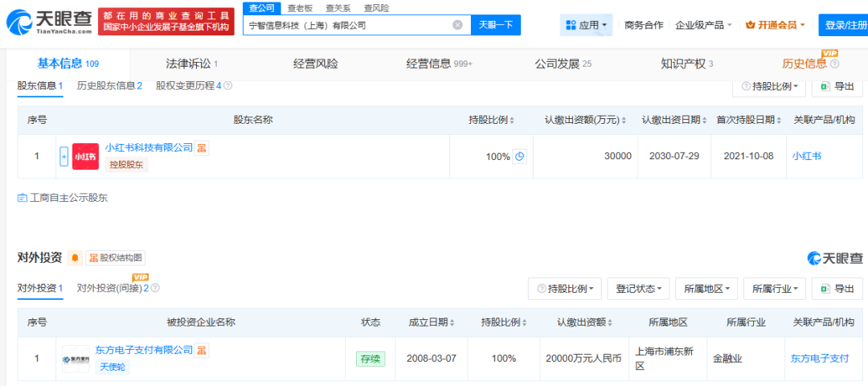Click the pie chart icon next to 100%

click(520, 156)
